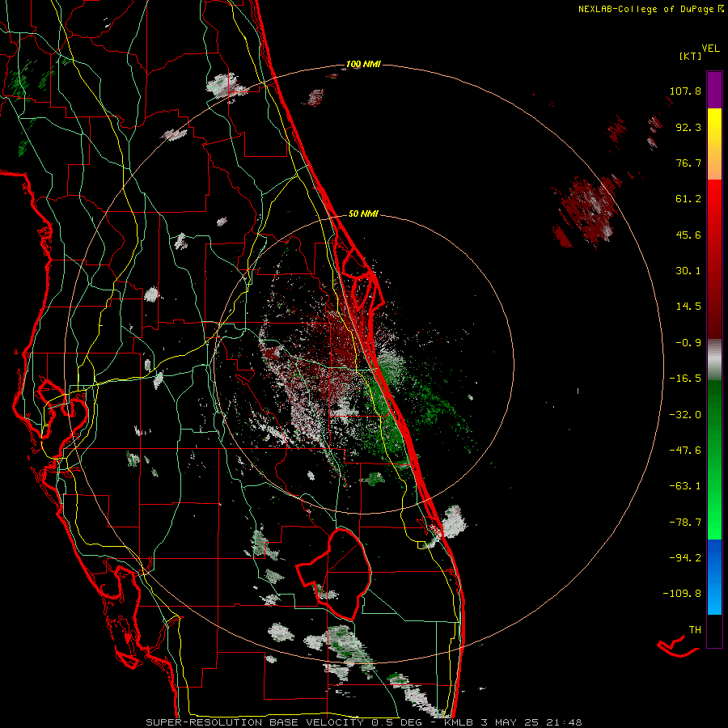Click the Lake Okeechobee outline on the map
The width and height of the screenshot is (728, 728).
click(x=334, y=574)
